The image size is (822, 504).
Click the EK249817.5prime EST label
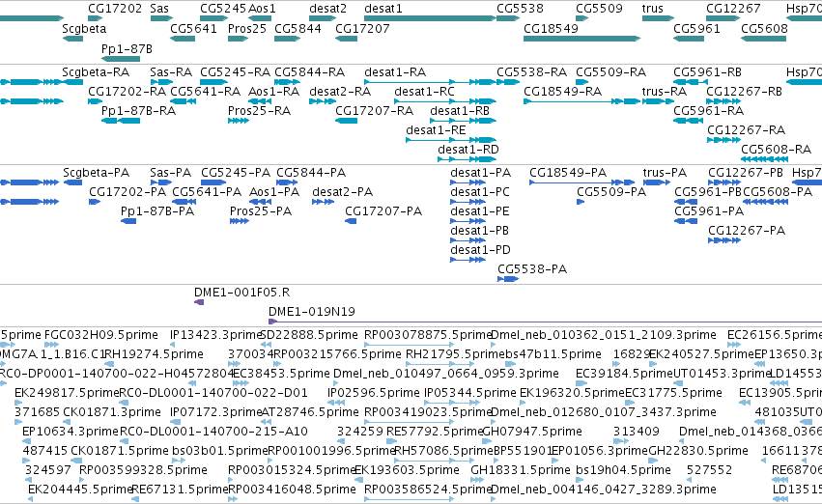(x=67, y=393)
